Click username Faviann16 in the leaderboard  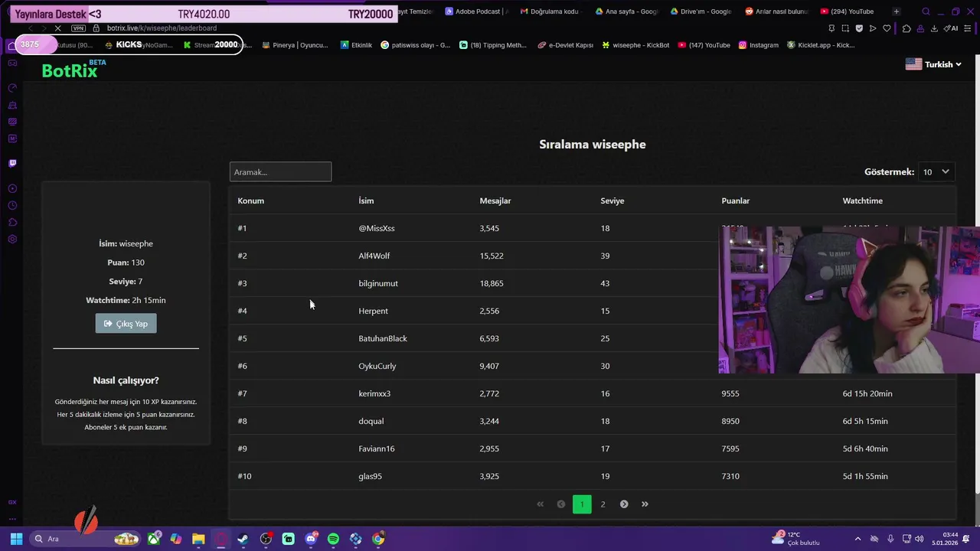(377, 448)
